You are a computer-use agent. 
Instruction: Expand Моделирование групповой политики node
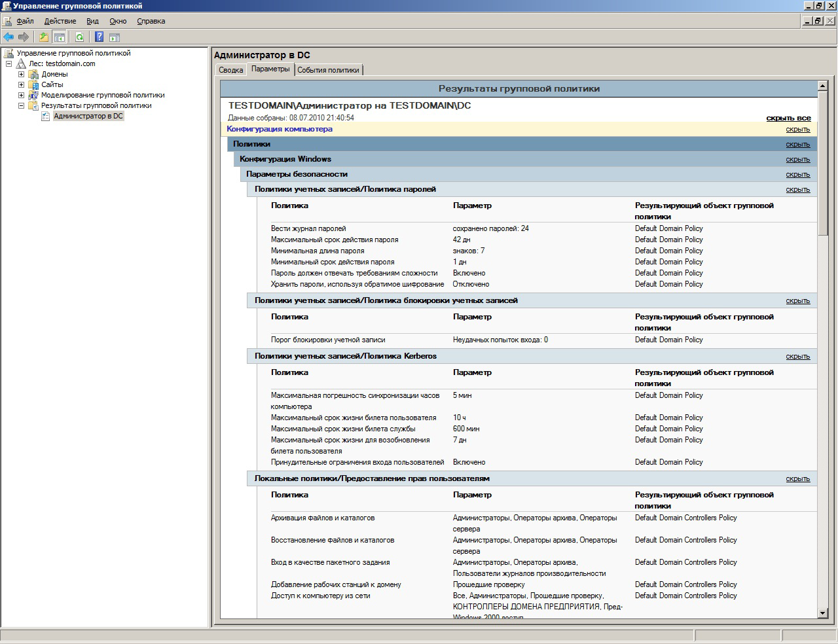coord(21,95)
